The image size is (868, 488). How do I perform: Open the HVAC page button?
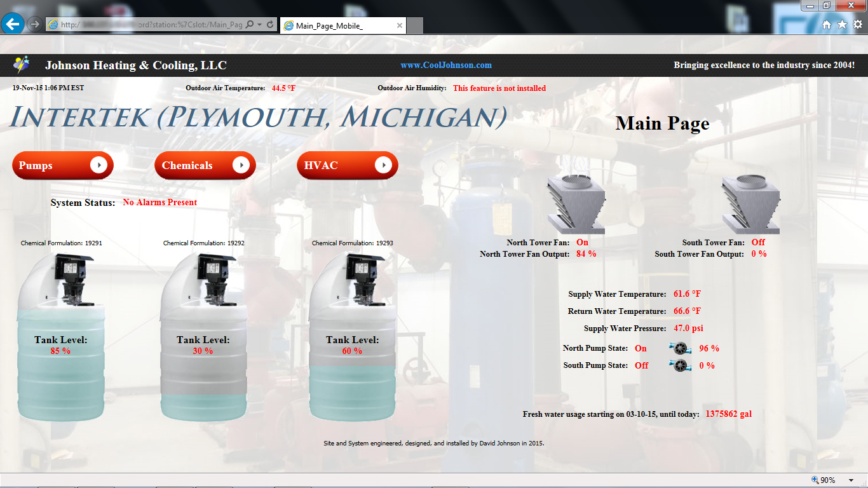pos(348,165)
